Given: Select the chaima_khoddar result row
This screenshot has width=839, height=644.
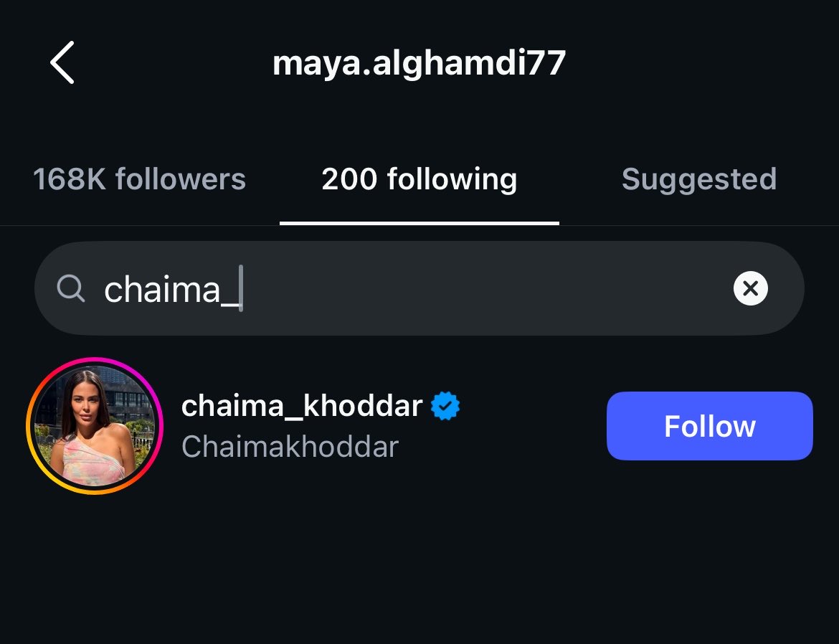Looking at the screenshot, I should pyautogui.click(x=419, y=426).
